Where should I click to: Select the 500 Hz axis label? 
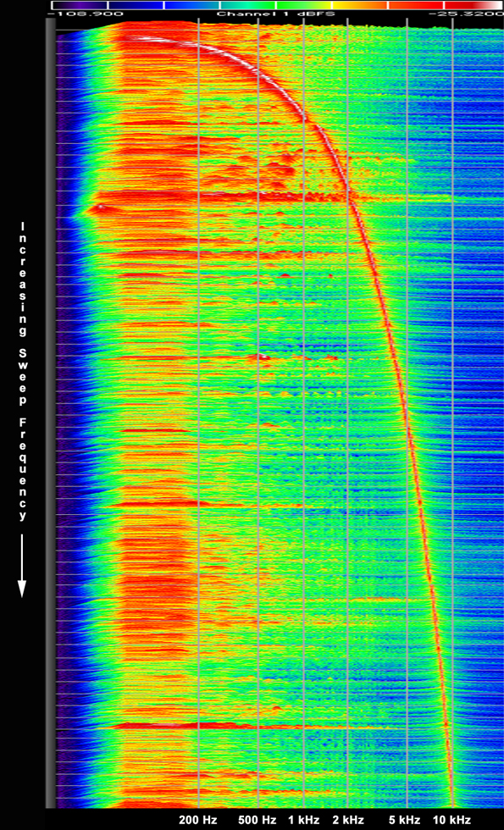click(x=258, y=820)
